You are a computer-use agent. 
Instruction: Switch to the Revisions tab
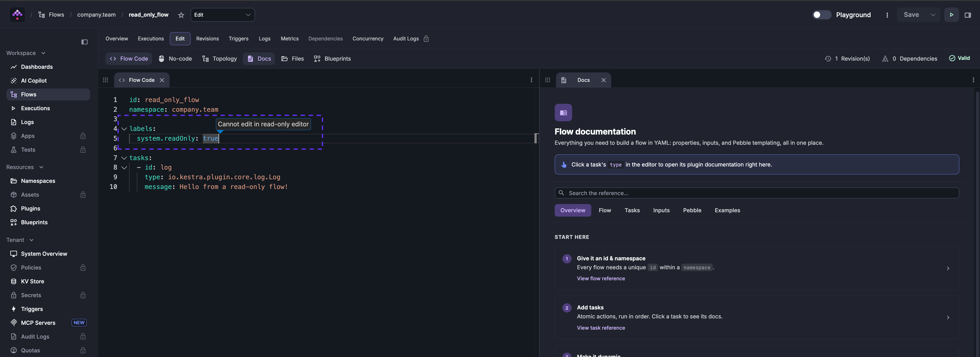[207, 38]
